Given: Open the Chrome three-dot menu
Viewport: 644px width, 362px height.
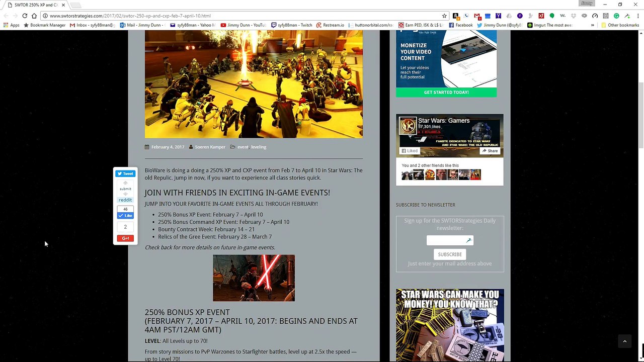Looking at the screenshot, I should (637, 16).
